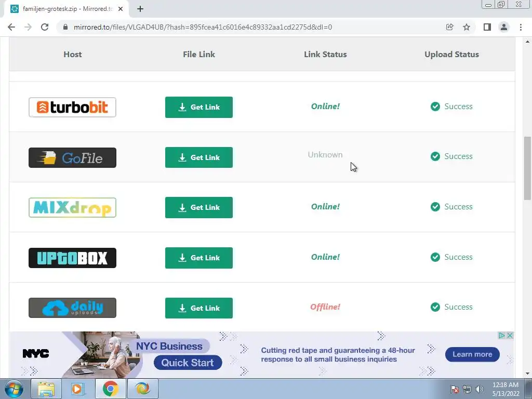The width and height of the screenshot is (532, 399).
Task: Get Link for UptoBox
Action: 199,258
